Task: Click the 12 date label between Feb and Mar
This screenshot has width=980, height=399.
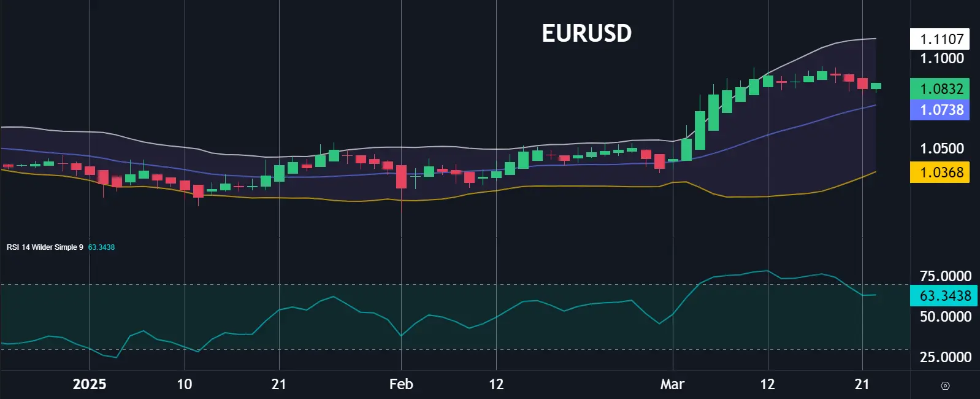Action: pos(496,384)
